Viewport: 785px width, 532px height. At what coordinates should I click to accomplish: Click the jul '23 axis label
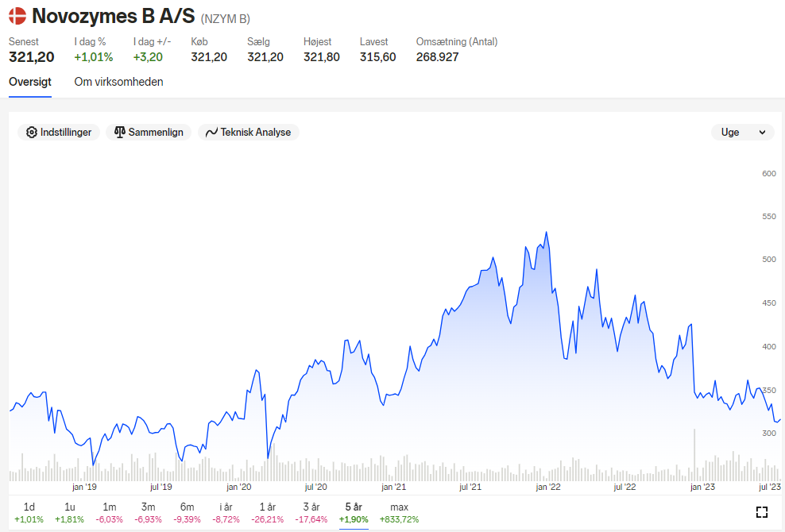pos(770,487)
